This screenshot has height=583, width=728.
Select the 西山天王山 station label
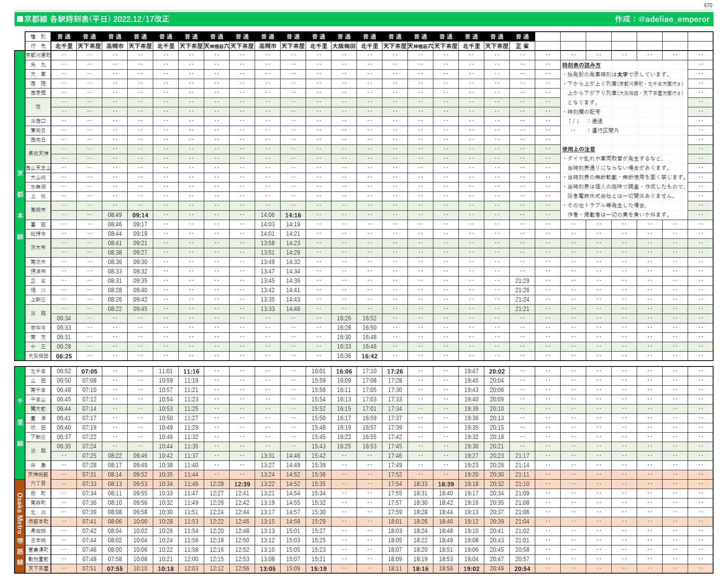pos(38,168)
